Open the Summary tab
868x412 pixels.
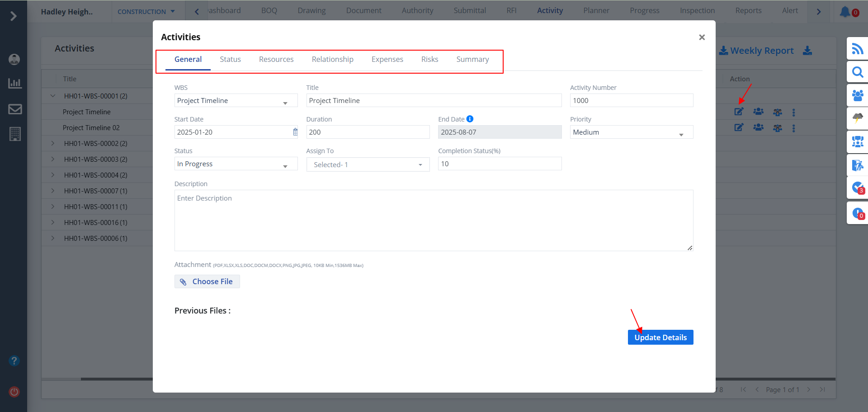point(472,60)
